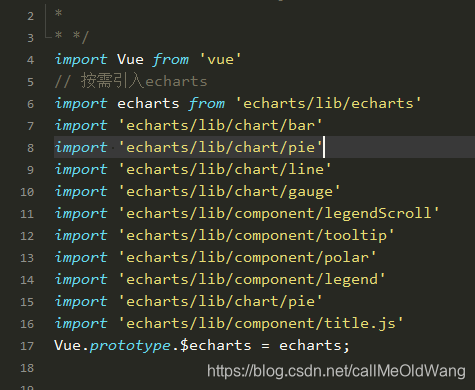Click 'echarts/lib/echarts' string on line 6
Screen dimensions: 475x390
[328, 104]
